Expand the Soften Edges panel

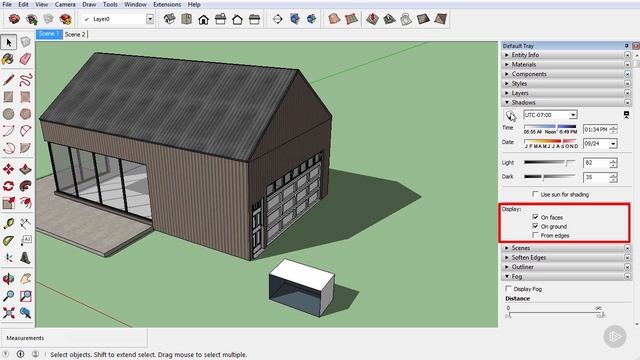(507, 258)
